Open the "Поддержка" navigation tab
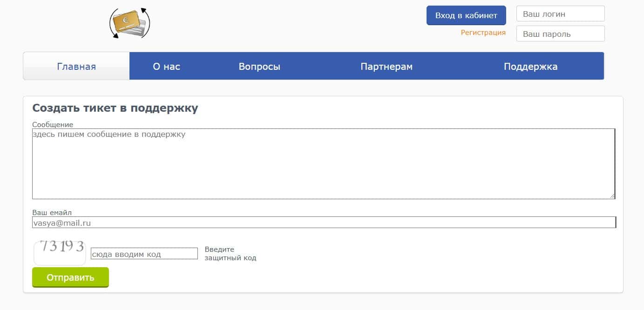 coord(530,67)
